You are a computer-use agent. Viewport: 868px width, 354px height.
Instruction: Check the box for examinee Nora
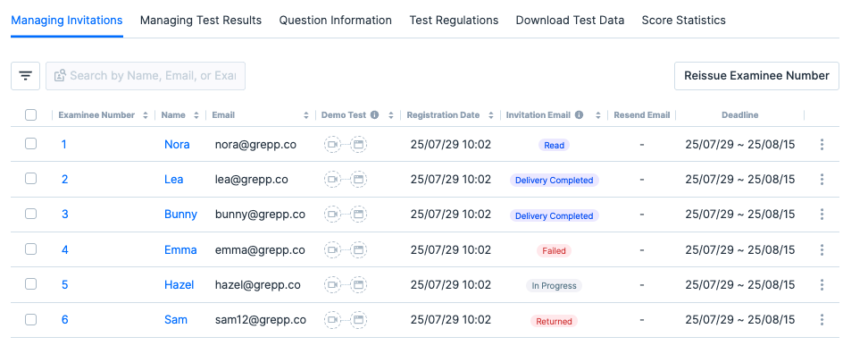coord(30,144)
